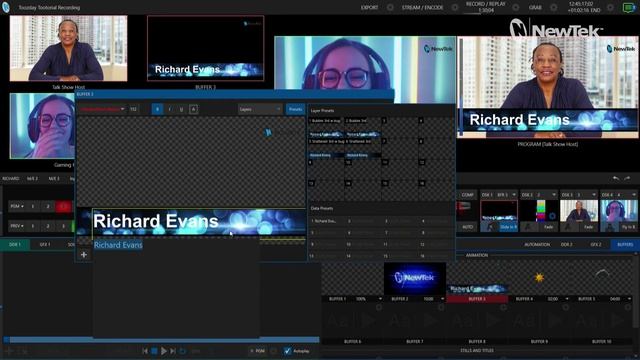Click the GRAB button
Viewport: 640px width, 360px height.
535,7
